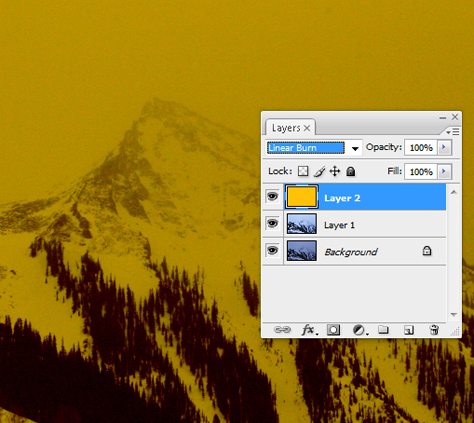Lock transparent pixels
This screenshot has width=474, height=423.
(303, 171)
